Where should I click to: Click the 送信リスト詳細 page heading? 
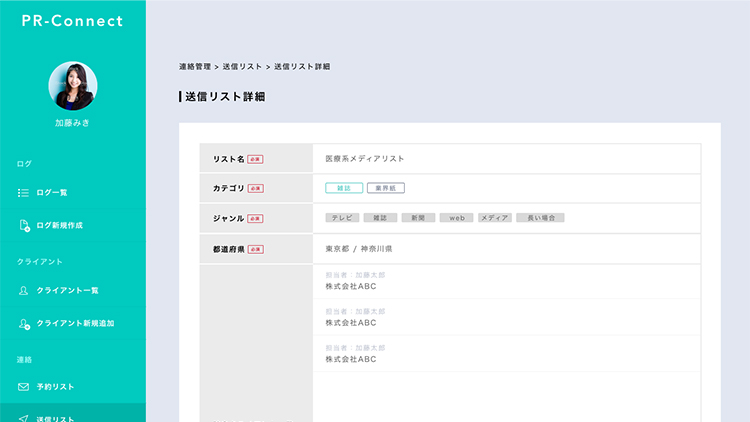click(x=225, y=97)
